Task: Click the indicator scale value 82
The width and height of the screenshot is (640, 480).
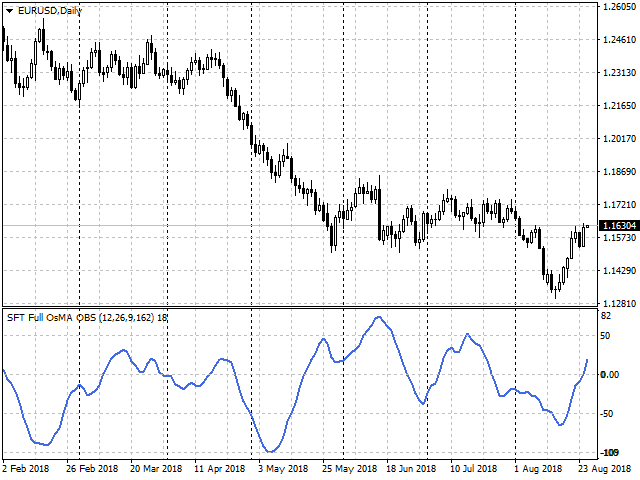Action: (606, 317)
